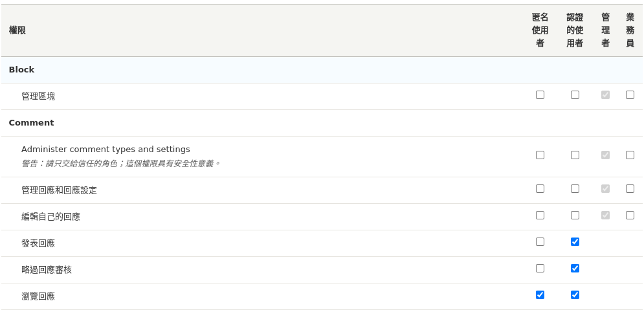
Task: Click the 權限 column header
Action: tap(17, 30)
